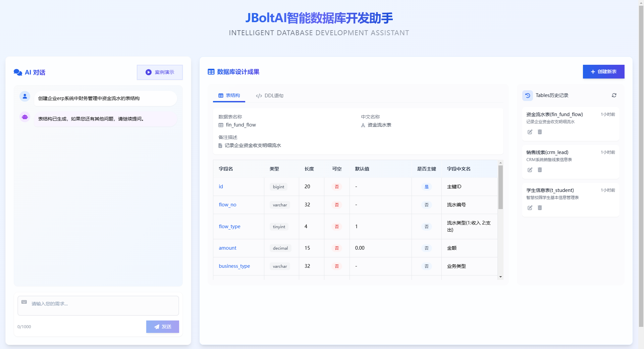Edit the 资金流水表(fin_fund_flow) history entry
This screenshot has width=644, height=349.
point(530,132)
